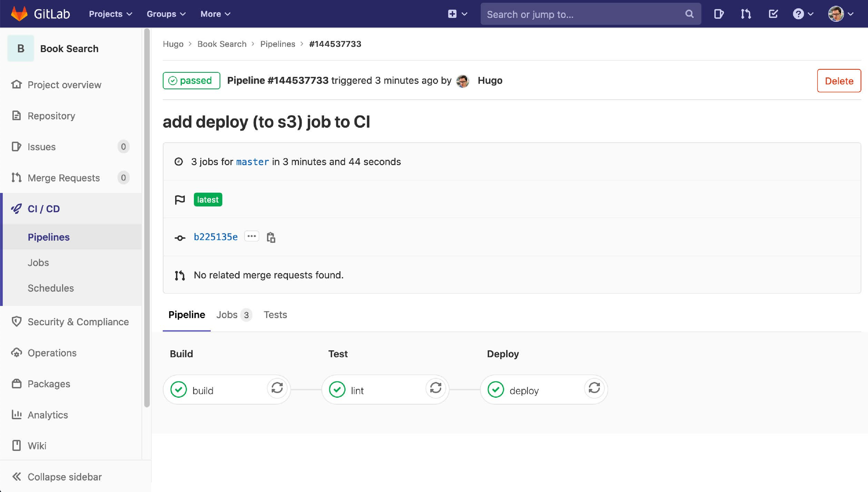This screenshot has width=868, height=492.
Task: Open commit b225135e link
Action: (216, 237)
